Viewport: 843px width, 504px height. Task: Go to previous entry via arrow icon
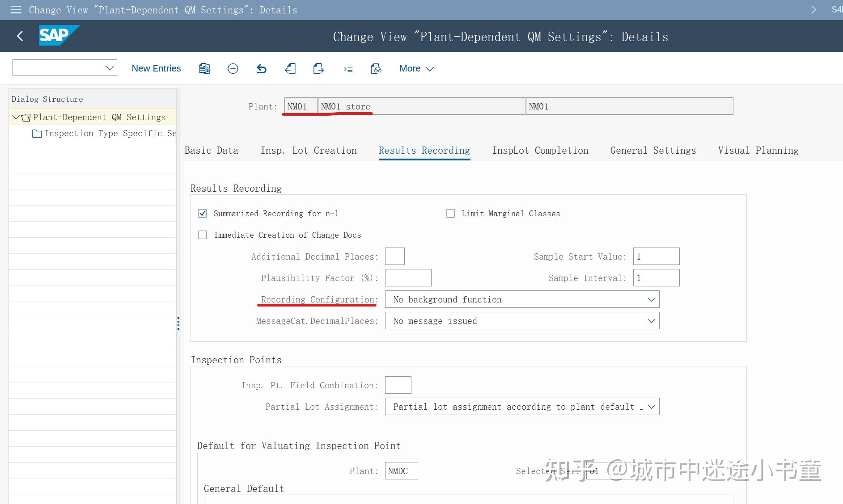(290, 68)
